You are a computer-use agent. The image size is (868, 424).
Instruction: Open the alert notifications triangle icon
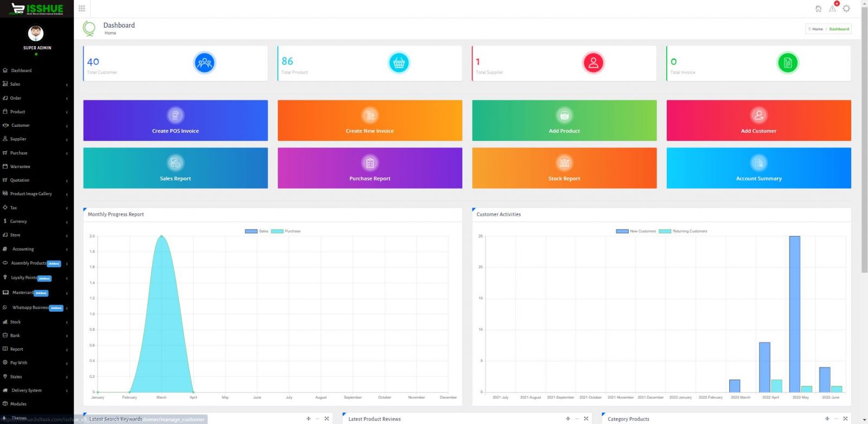833,8
